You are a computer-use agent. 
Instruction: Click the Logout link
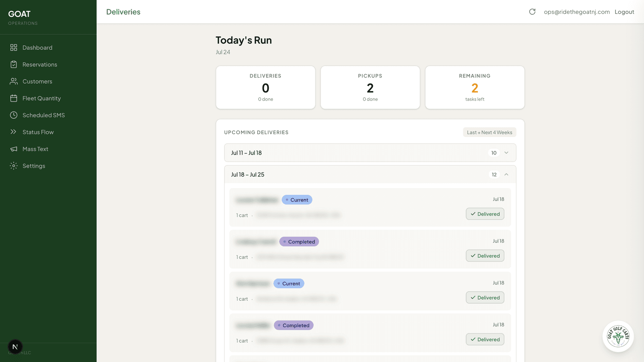[x=624, y=12]
